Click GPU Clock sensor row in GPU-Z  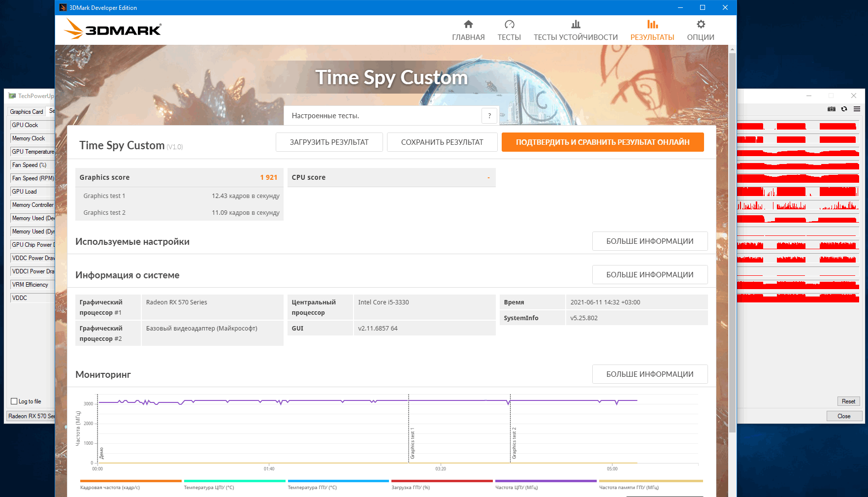32,125
